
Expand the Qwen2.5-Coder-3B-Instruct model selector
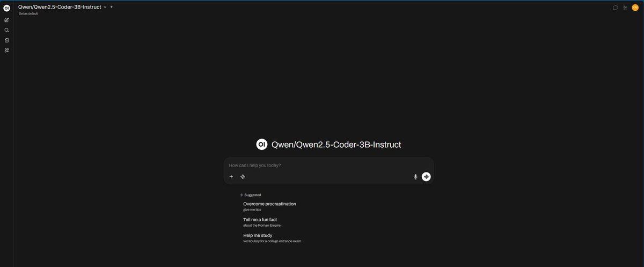coord(62,7)
